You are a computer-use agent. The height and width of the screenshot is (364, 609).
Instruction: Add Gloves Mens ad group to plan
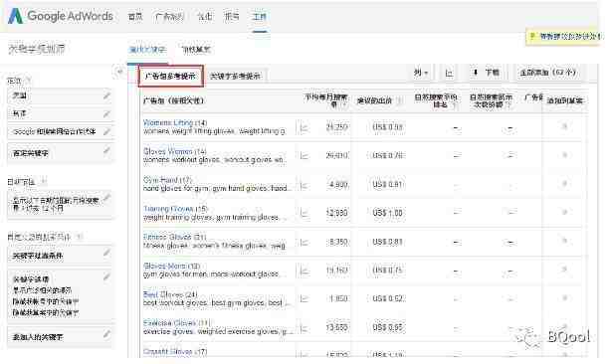565,270
